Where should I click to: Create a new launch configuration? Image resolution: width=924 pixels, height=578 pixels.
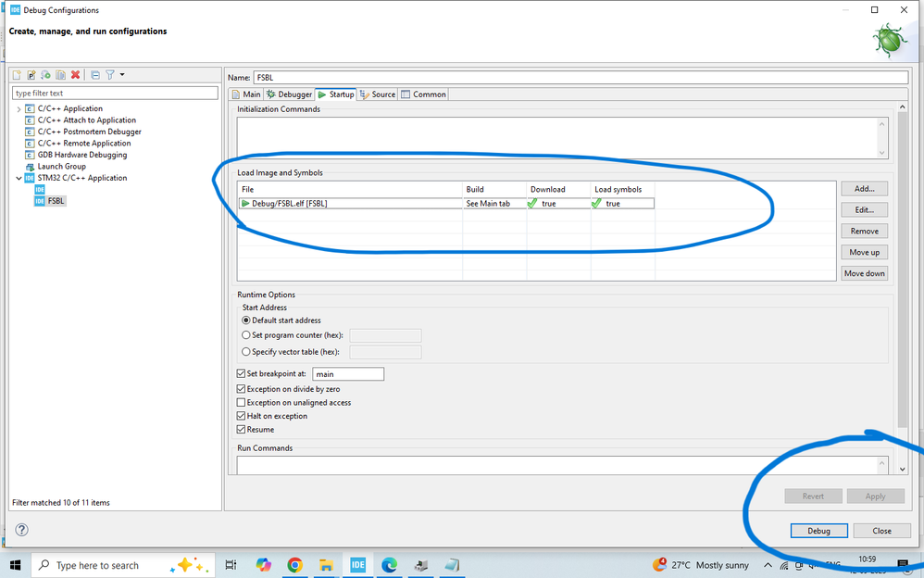pyautogui.click(x=16, y=74)
